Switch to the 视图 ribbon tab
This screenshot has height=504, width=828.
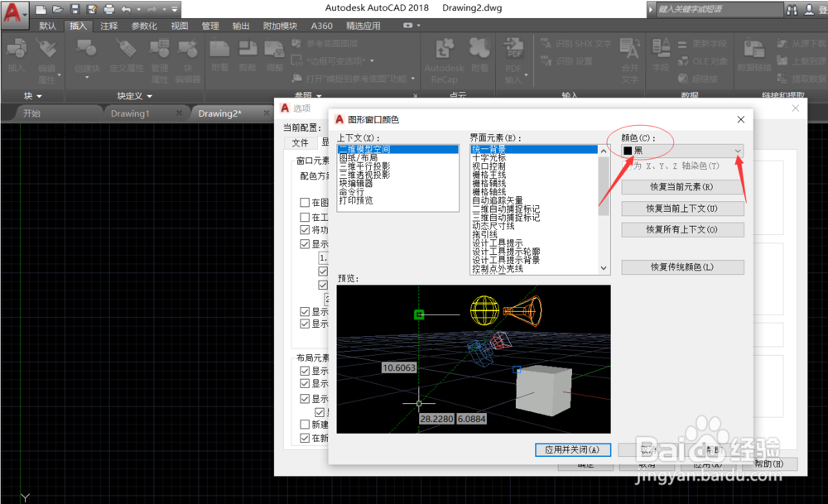[180, 26]
